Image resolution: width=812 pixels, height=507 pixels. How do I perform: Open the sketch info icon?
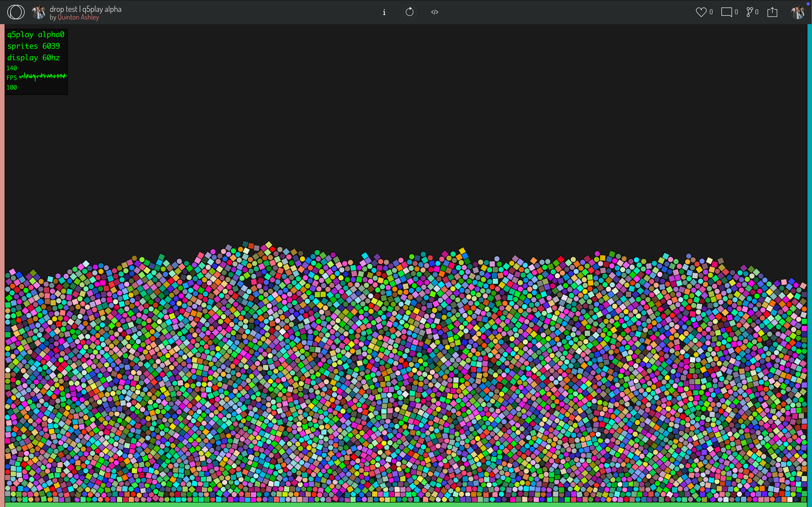(x=384, y=12)
